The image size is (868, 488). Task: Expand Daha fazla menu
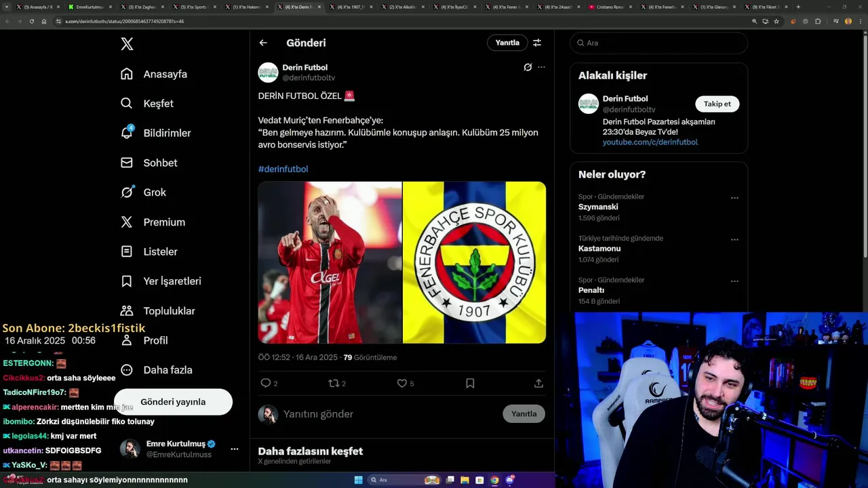point(156,370)
